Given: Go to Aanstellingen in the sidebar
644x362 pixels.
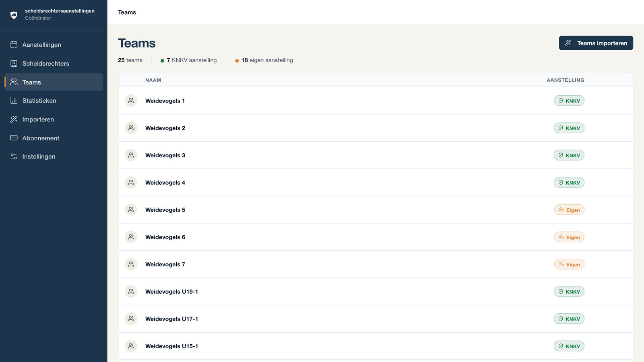Looking at the screenshot, I should click(x=54, y=45).
